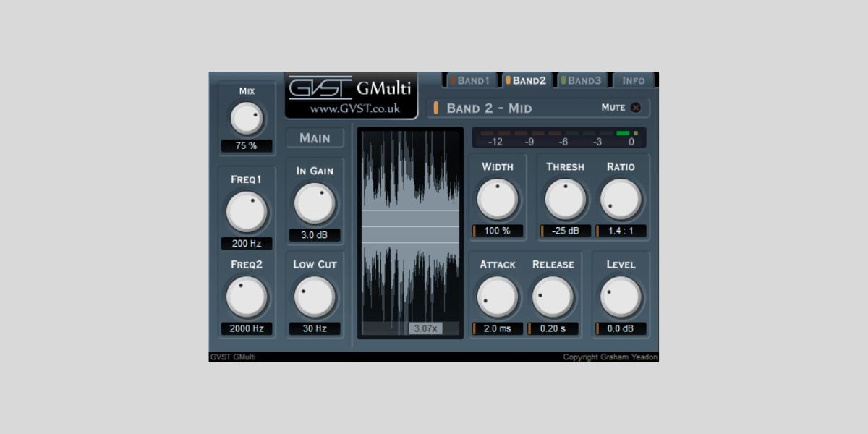Click the GVST GMulti logo
The image size is (868, 434).
pos(351,95)
